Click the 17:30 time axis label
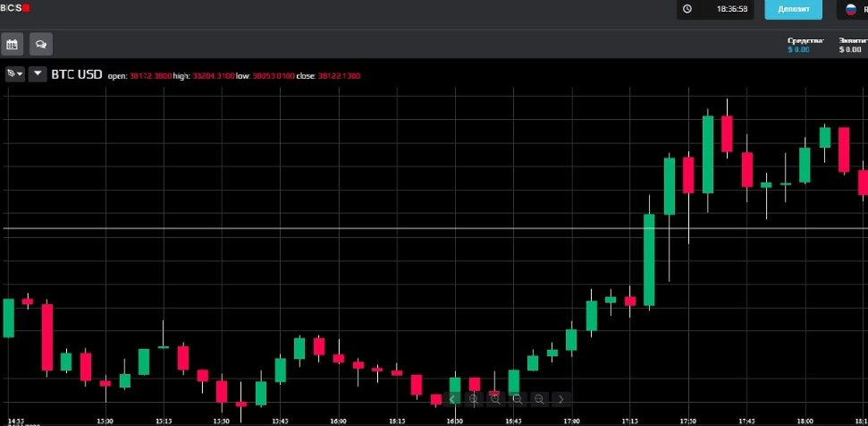The height and width of the screenshot is (426, 868). tap(688, 421)
